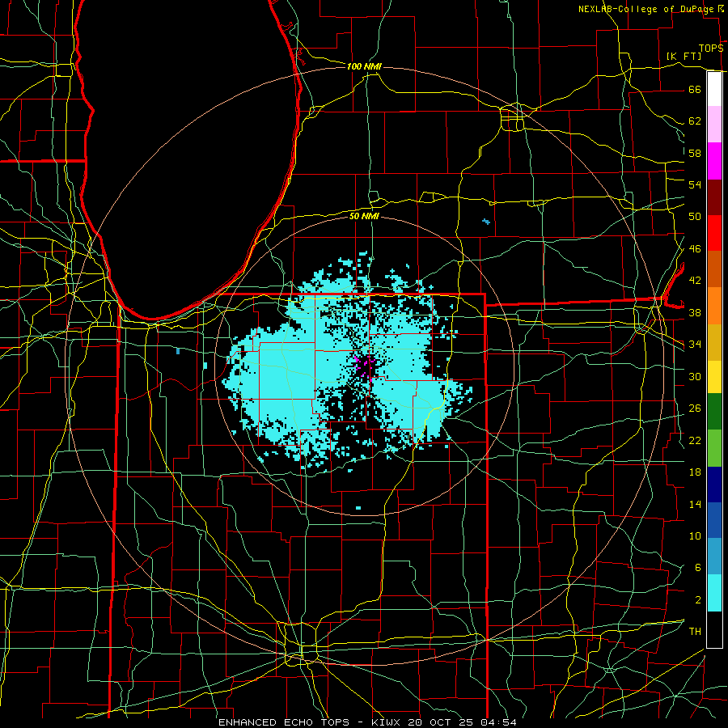Image resolution: width=728 pixels, height=728 pixels.
Task: Click the Enhanced Echo Tops KIWX timestamp caption
Action: pyautogui.click(x=367, y=722)
